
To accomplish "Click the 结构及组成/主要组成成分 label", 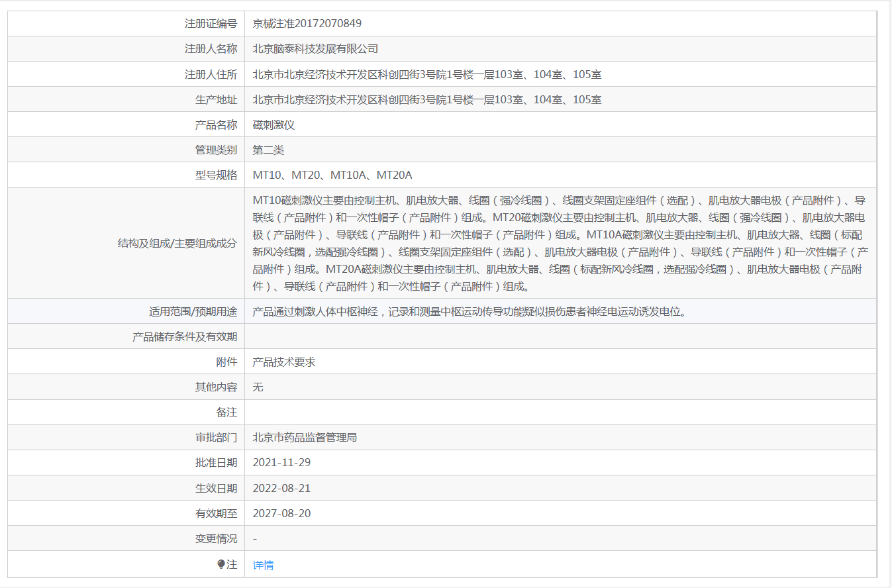I will click(177, 243).
